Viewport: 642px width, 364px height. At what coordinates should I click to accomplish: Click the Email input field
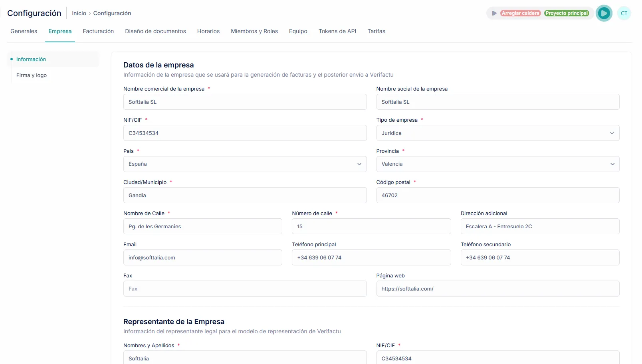(202, 257)
